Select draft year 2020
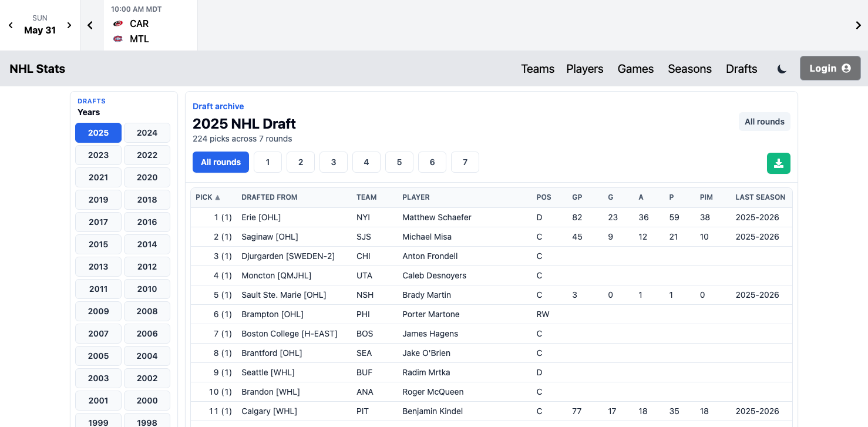The height and width of the screenshot is (427, 868). (147, 177)
